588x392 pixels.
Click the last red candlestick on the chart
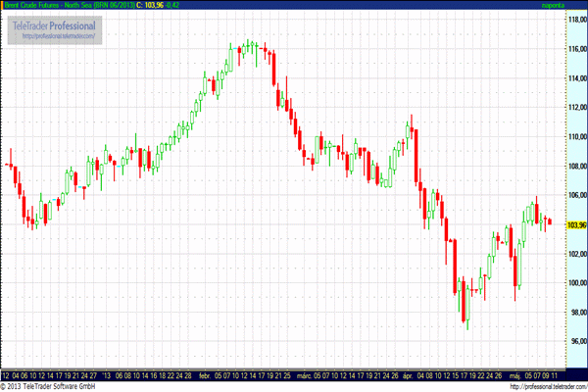pos(550,221)
